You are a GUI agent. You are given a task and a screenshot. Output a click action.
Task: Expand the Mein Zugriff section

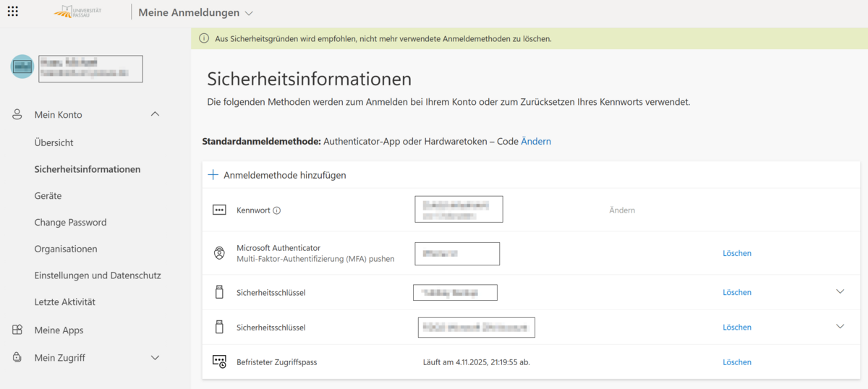click(x=155, y=357)
